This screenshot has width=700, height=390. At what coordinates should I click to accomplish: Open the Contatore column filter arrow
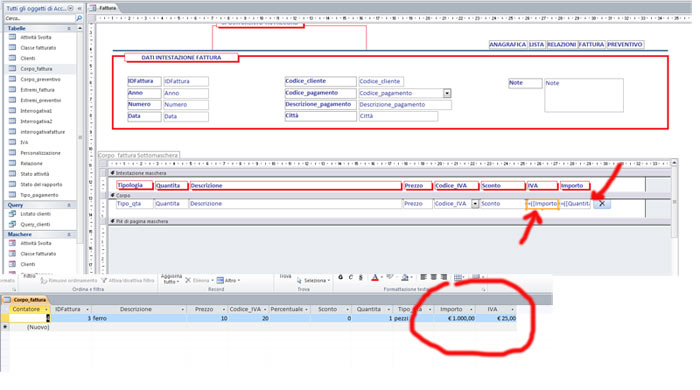click(x=46, y=309)
